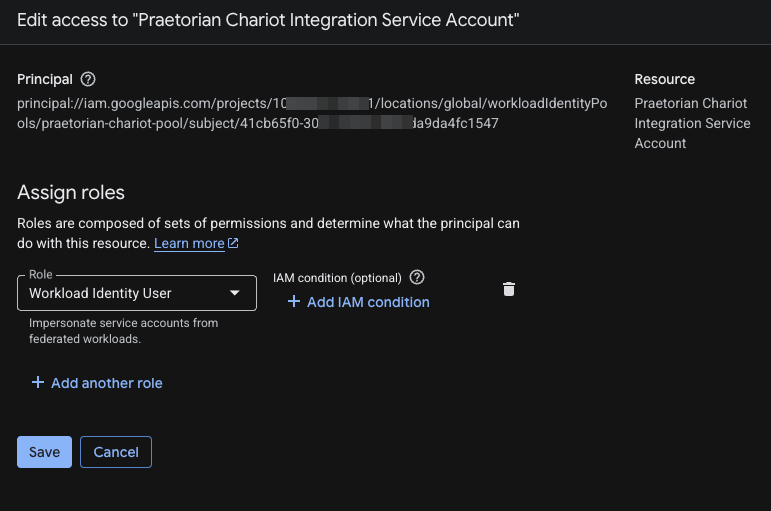Click the Add IAM condition text
Viewport: 771px width, 511px height.
(368, 302)
